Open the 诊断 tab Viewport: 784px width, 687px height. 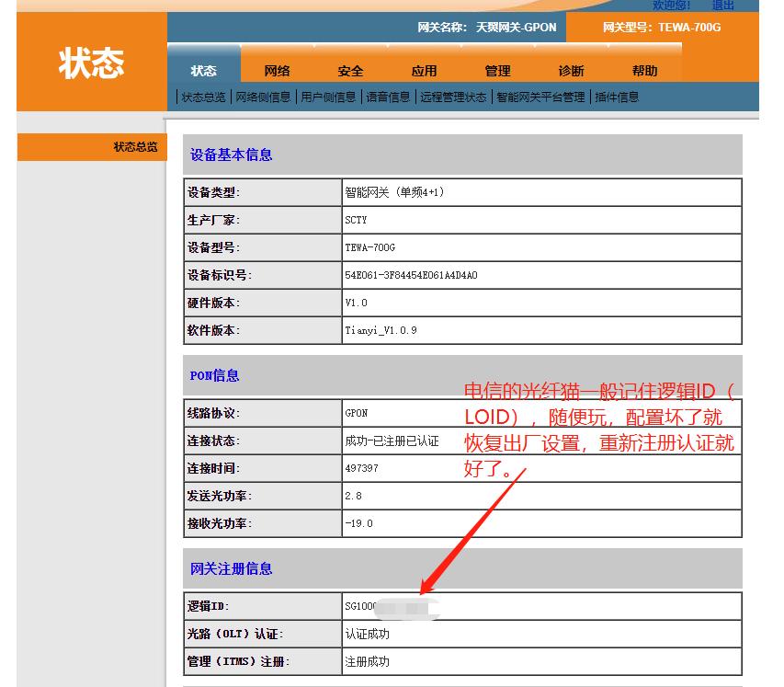572,70
